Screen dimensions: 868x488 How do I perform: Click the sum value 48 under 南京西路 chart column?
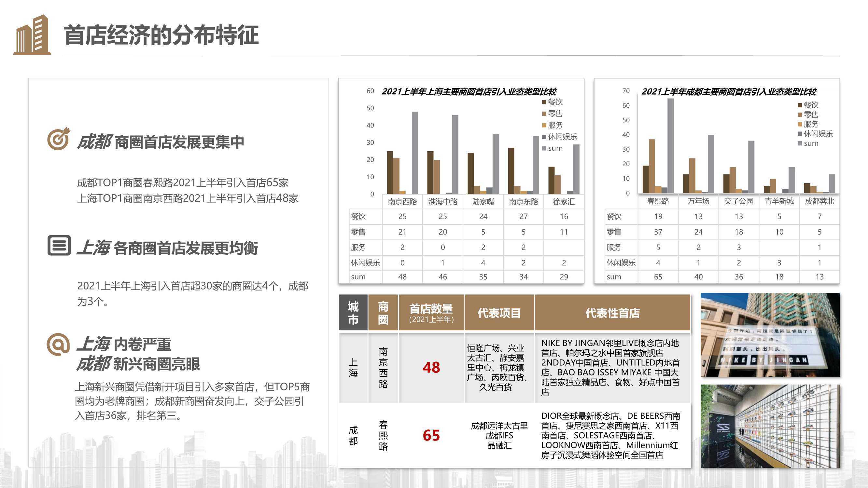point(402,277)
